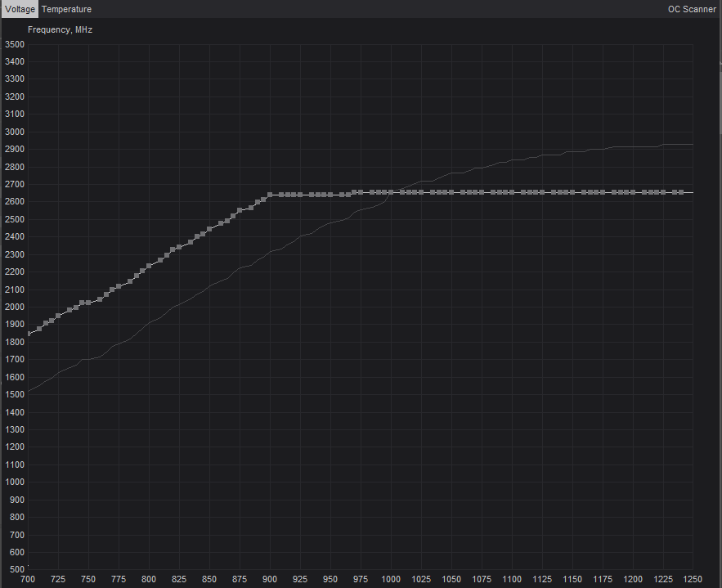The height and width of the screenshot is (588, 722).
Task: Select the curve point at 875 mV
Action: coord(240,210)
